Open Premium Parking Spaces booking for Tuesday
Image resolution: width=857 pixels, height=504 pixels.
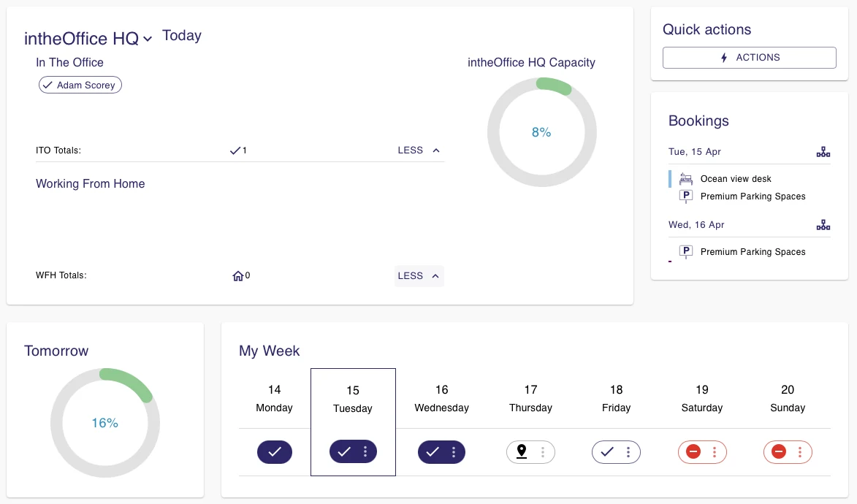753,196
